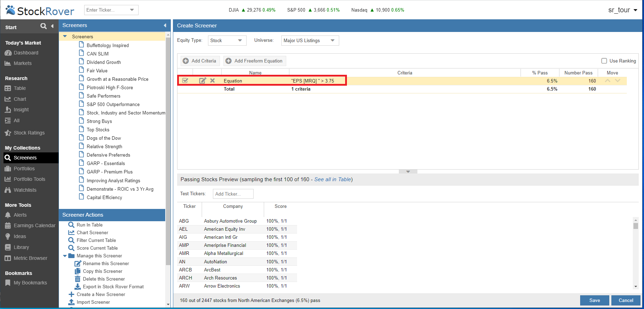Image resolution: width=644 pixels, height=309 pixels.
Task: Open the Enter Ticker dropdown arrow
Action: (132, 10)
